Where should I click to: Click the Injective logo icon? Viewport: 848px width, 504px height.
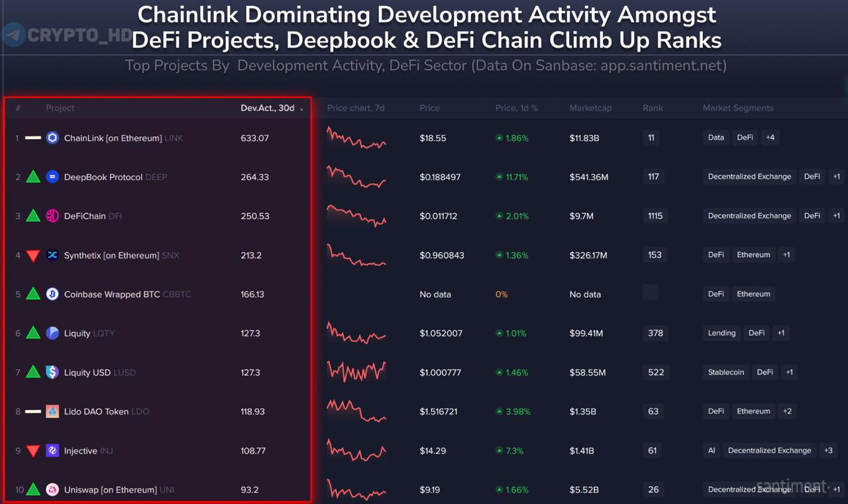pos(52,450)
